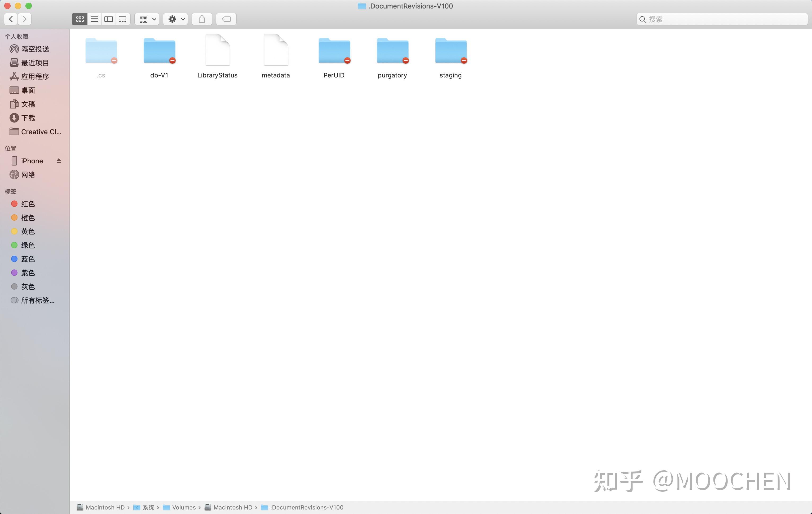The width and height of the screenshot is (812, 514).
Task: Select the red (红色) tag
Action: point(28,204)
